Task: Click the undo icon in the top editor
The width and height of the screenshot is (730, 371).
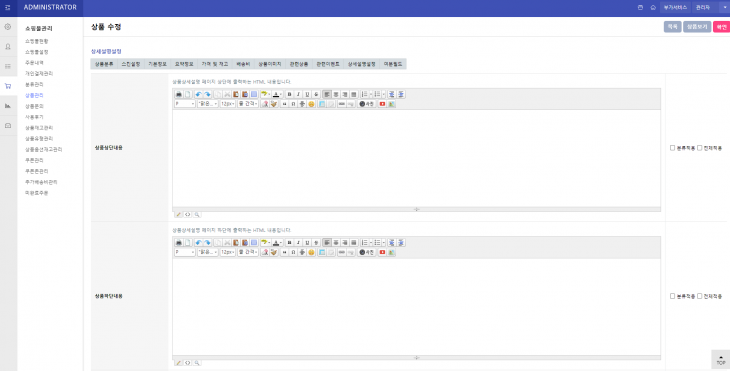Action: click(x=198, y=94)
